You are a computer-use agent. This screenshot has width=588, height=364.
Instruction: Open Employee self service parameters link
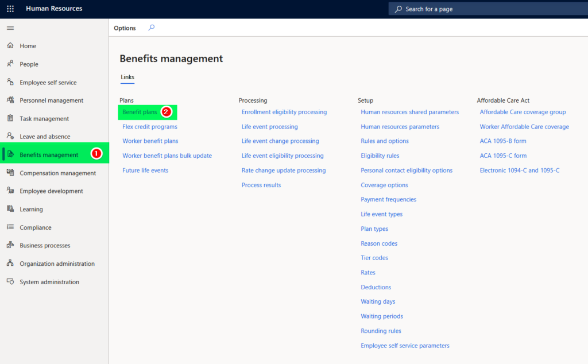(x=405, y=345)
